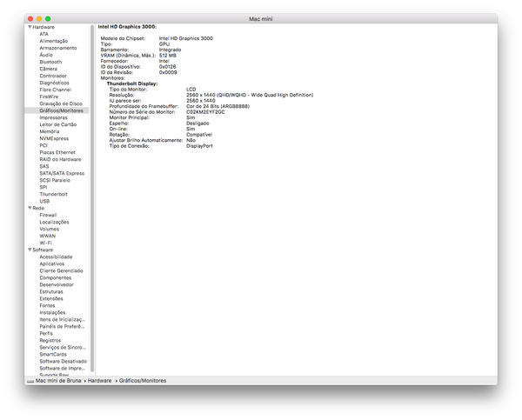Viewport: 522px width, 420px height.
Task: Select Aplicativos under Software
Action: 51,263
